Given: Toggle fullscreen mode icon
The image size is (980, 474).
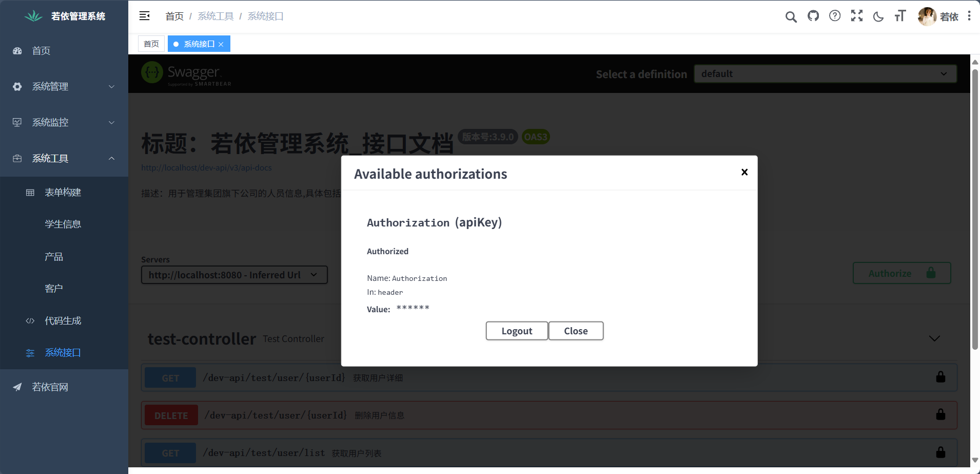Looking at the screenshot, I should 857,16.
